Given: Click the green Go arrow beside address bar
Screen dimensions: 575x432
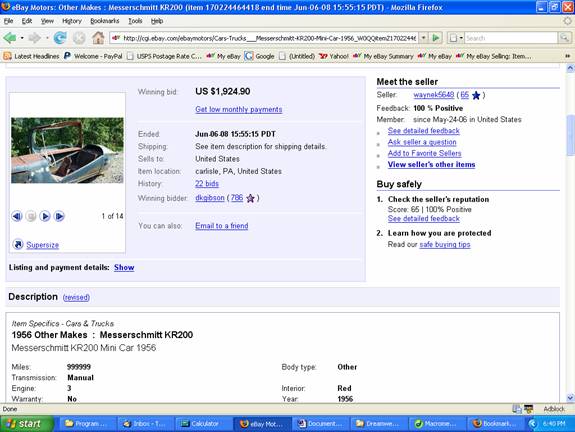Looking at the screenshot, I should point(436,38).
